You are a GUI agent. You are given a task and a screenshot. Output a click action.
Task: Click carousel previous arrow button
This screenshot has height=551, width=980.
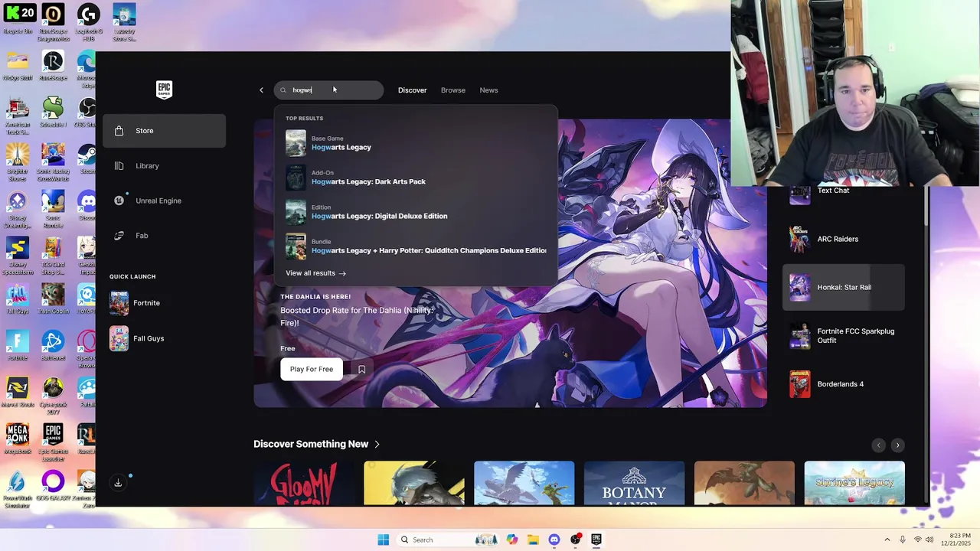pos(879,445)
